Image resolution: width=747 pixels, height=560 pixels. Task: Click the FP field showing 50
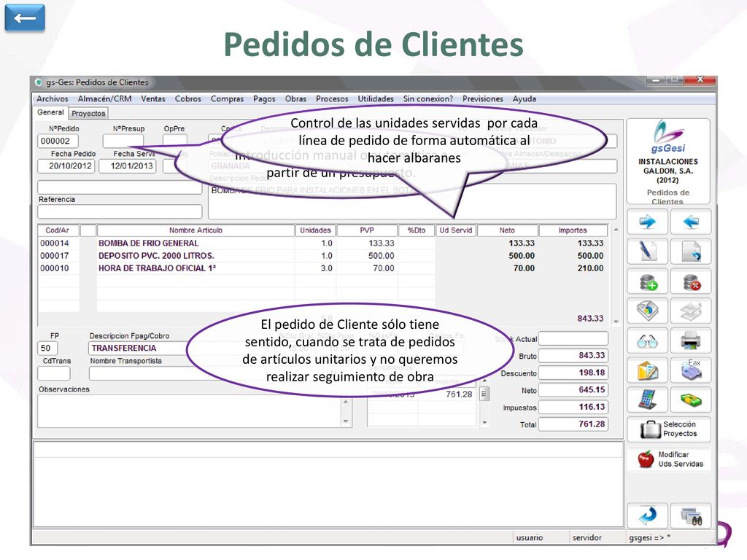[47, 348]
